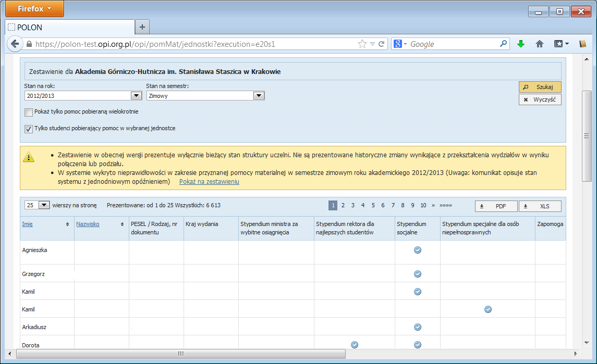597x364 pixels.
Task: Go to the browser Home icon
Action: coord(540,44)
